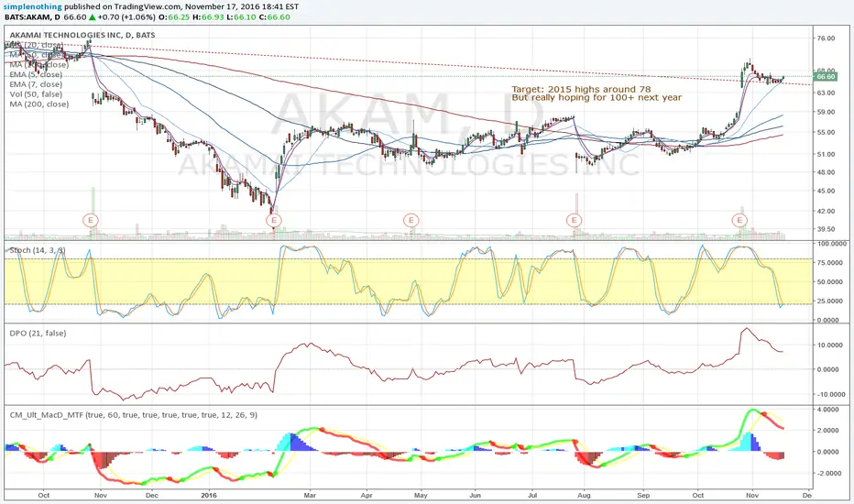Select the EMA (7, close) indicator label
Viewport: 854px width, 504px height.
coord(36,84)
